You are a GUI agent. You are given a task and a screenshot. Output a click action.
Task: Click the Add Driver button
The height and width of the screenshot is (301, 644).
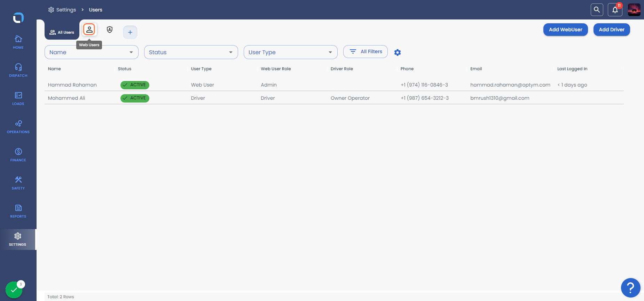coord(612,30)
